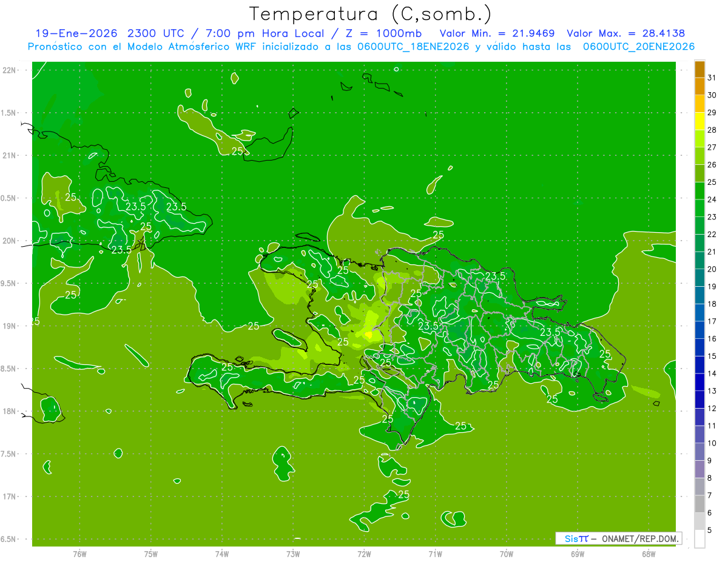Click the "Valor Max. = 28.4138" value

pyautogui.click(x=625, y=33)
